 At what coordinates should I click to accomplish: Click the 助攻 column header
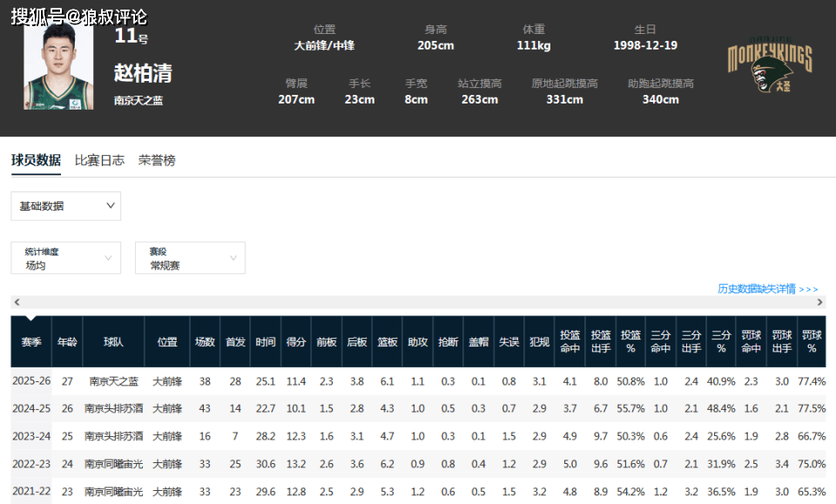418,342
